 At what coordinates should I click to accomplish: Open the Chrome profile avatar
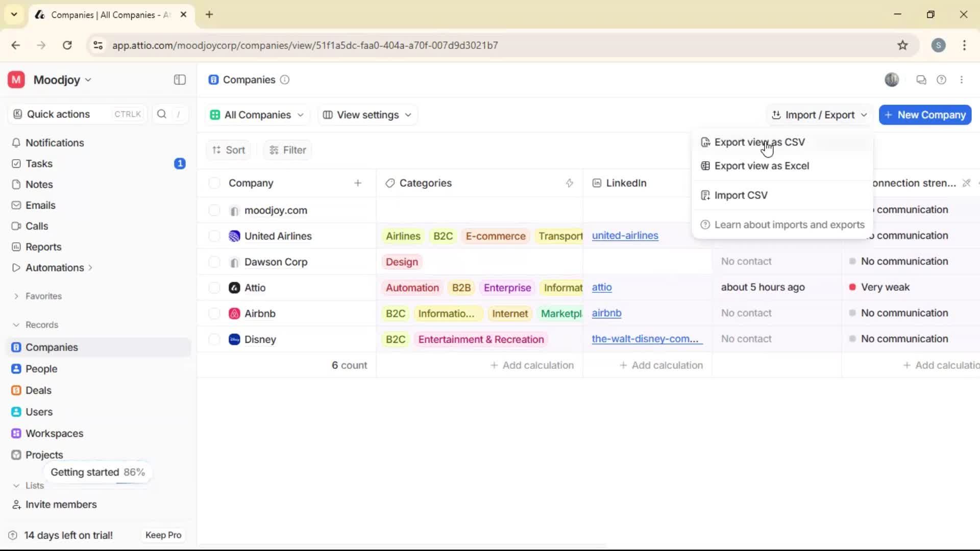[x=938, y=45]
